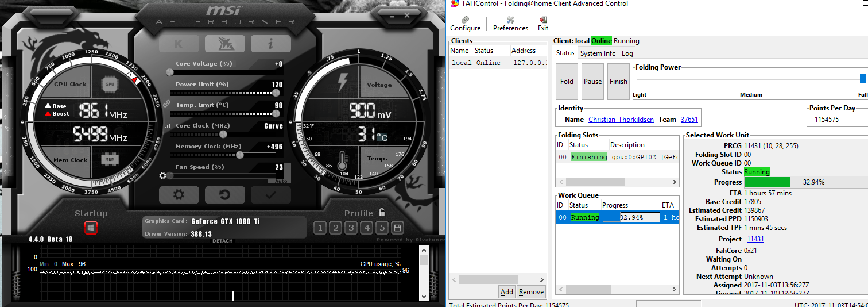This screenshot has height=307, width=868.
Task: Select folding slot 00 row marked Finishing
Action: (617, 157)
